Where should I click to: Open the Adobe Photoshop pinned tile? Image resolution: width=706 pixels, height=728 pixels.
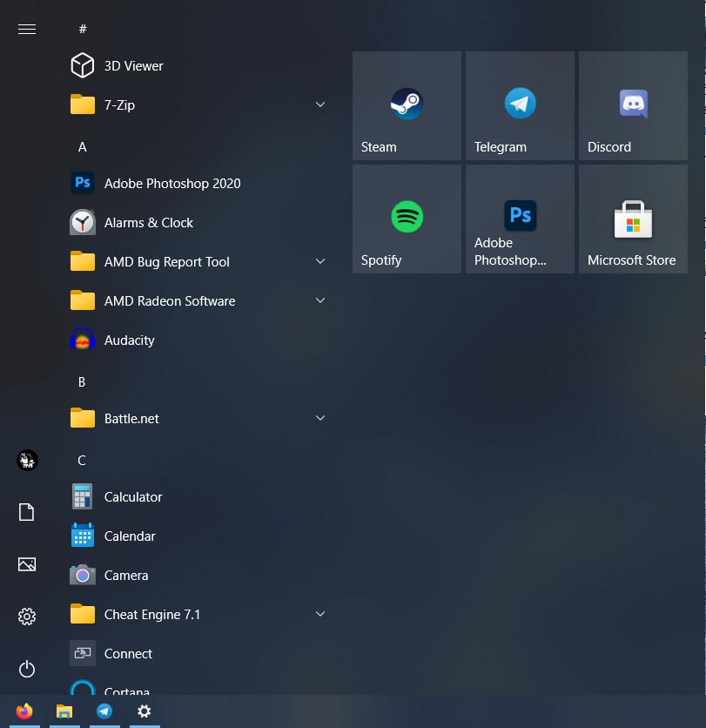pos(520,219)
